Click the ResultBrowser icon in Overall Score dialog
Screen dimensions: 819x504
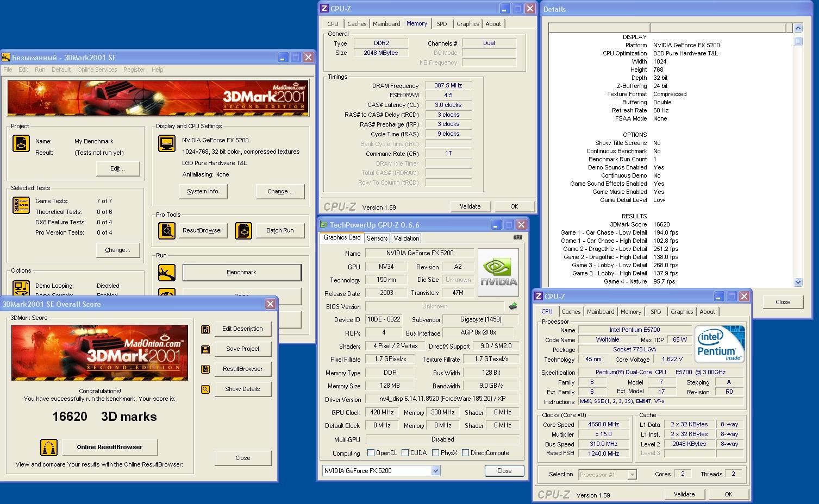[x=205, y=369]
